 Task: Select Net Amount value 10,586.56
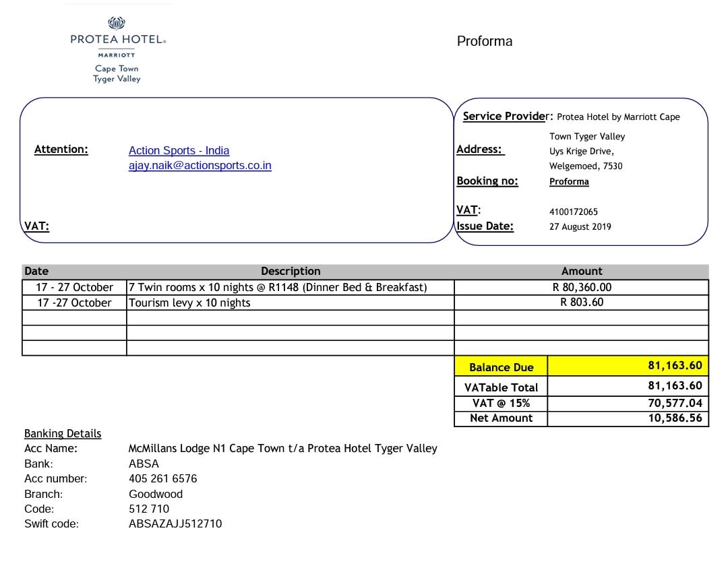pos(675,418)
